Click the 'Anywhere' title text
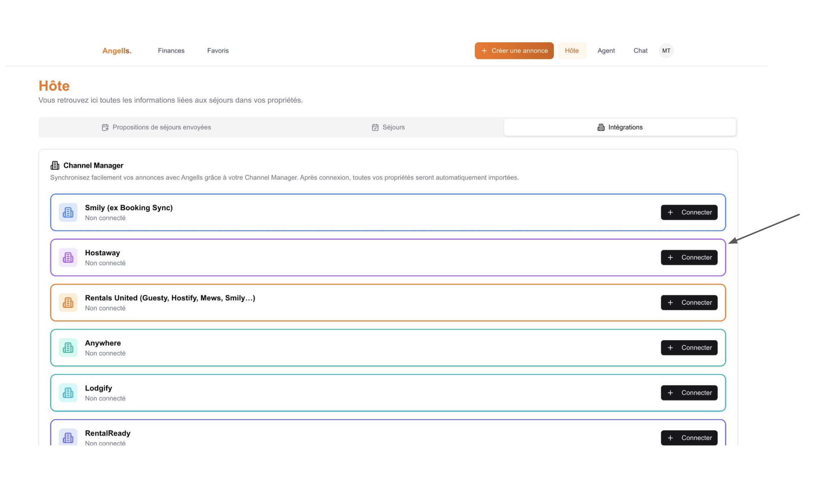The width and height of the screenshot is (814, 504). (103, 343)
